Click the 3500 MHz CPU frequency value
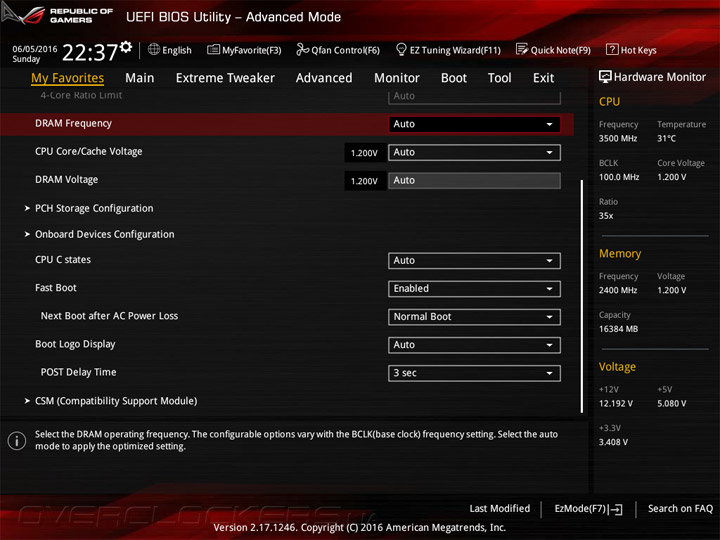The image size is (720, 540). point(618,138)
